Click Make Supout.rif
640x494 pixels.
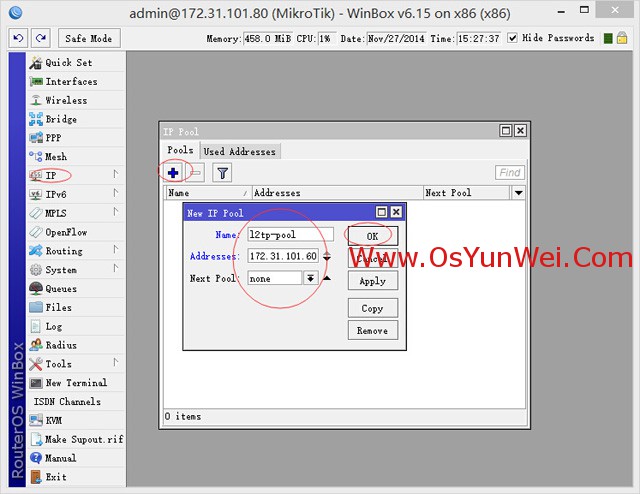76,439
